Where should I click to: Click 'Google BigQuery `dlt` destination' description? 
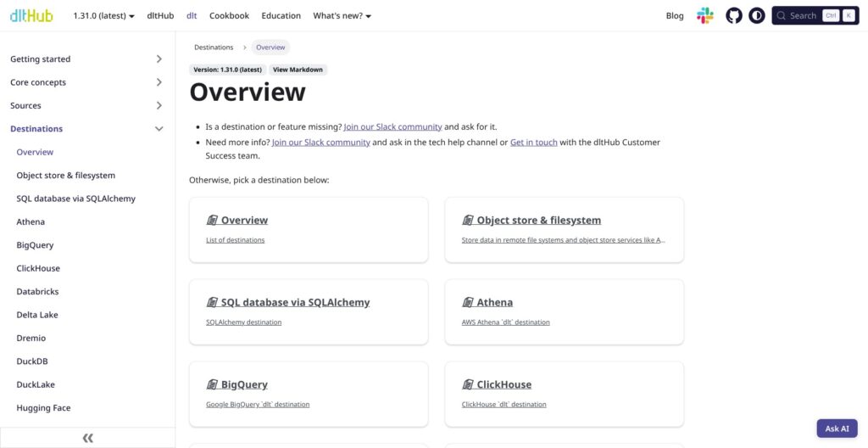[x=258, y=404]
